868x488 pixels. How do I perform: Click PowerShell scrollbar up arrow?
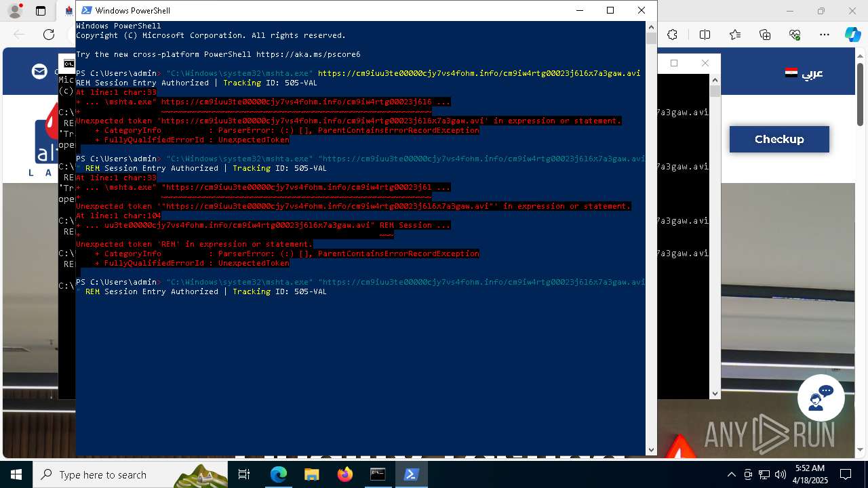point(651,26)
